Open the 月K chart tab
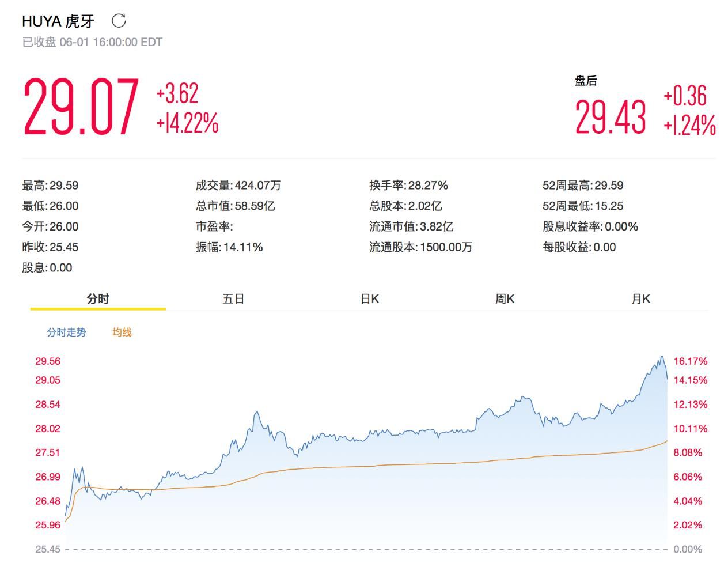728x563 pixels. tap(640, 298)
